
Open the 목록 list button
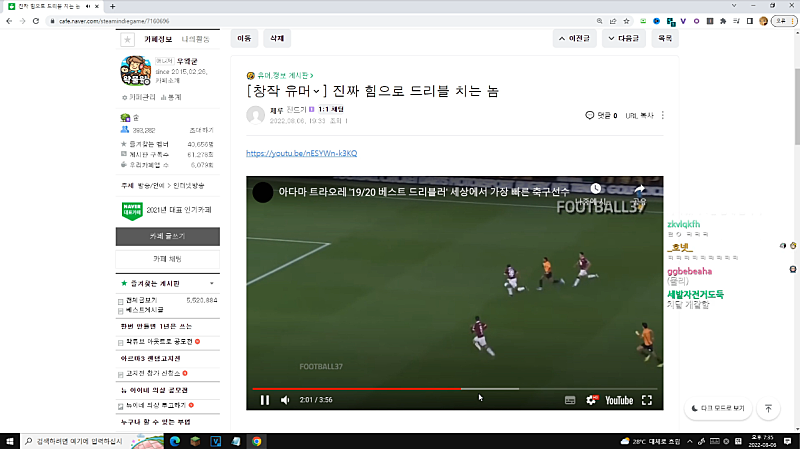pyautogui.click(x=665, y=38)
